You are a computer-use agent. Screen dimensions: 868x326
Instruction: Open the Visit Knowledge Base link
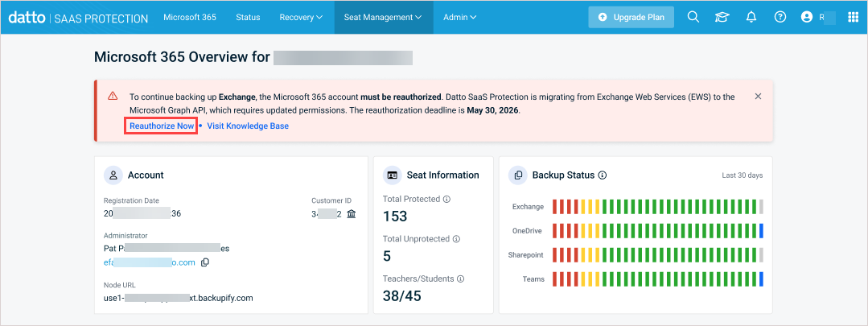point(248,126)
